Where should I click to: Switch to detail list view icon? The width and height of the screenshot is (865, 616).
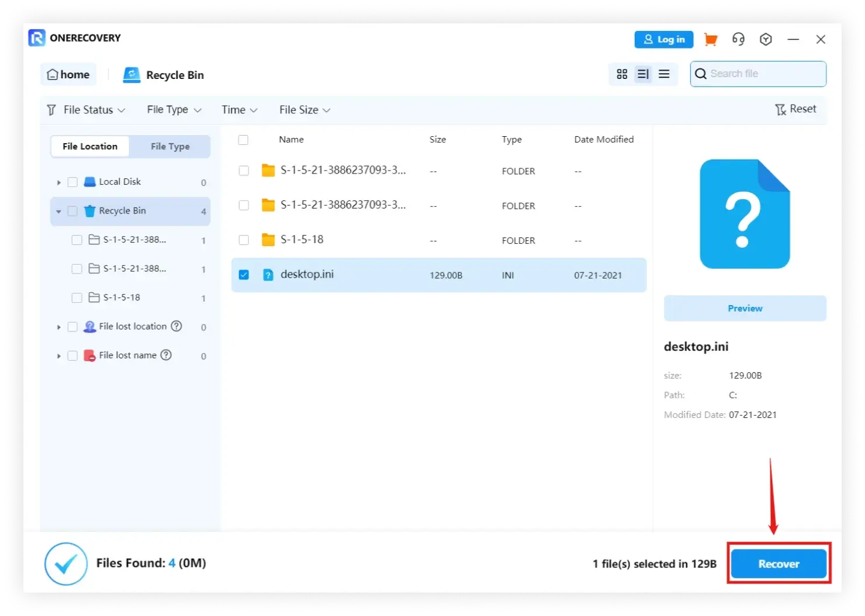click(x=643, y=74)
